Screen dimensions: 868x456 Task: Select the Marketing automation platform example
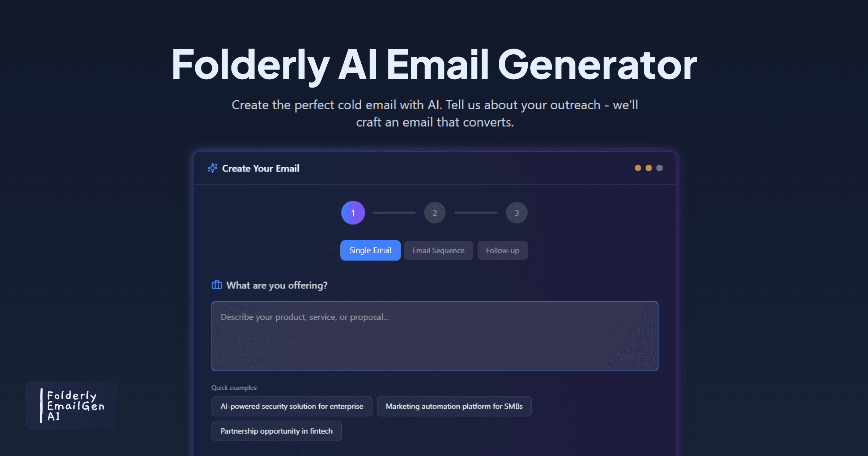click(x=454, y=406)
